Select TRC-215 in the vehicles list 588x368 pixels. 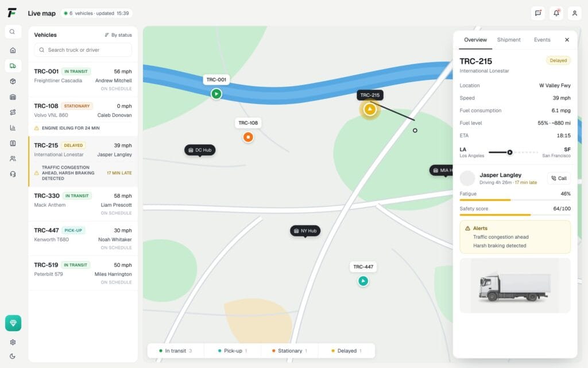coord(83,162)
